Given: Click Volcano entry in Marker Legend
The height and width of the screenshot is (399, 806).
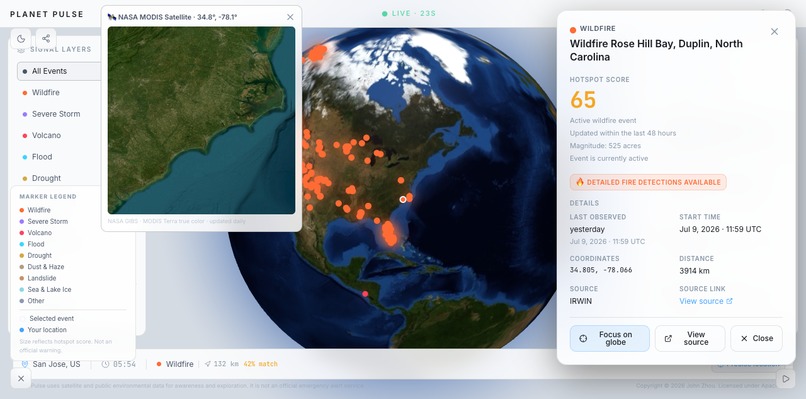Looking at the screenshot, I should pyautogui.click(x=35, y=232).
